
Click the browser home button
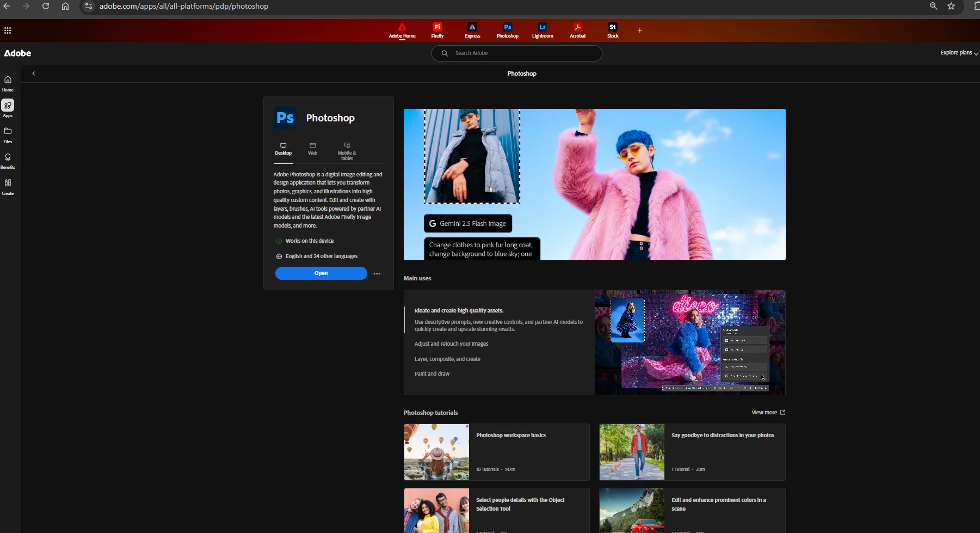[65, 6]
